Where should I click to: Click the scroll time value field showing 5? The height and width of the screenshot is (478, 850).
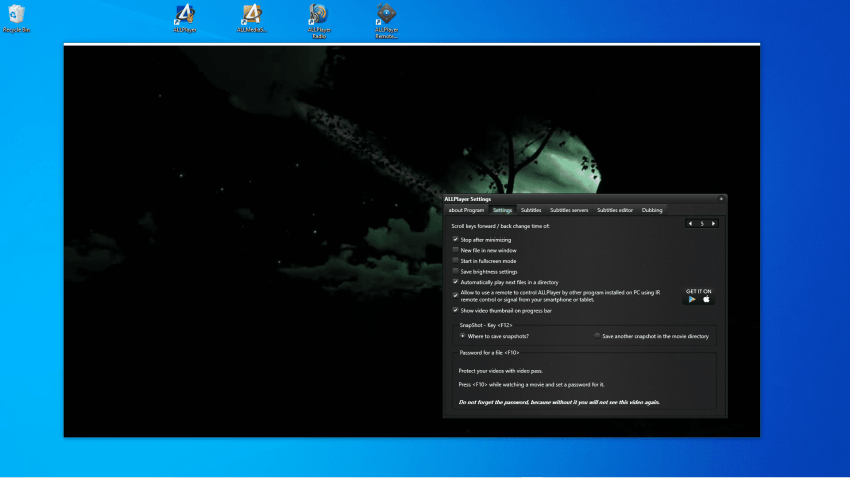(702, 223)
